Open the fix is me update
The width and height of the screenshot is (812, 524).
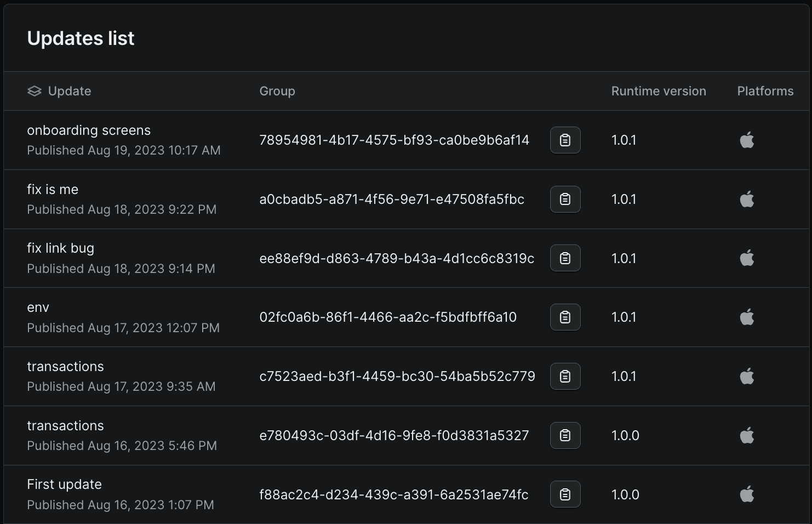[53, 190]
